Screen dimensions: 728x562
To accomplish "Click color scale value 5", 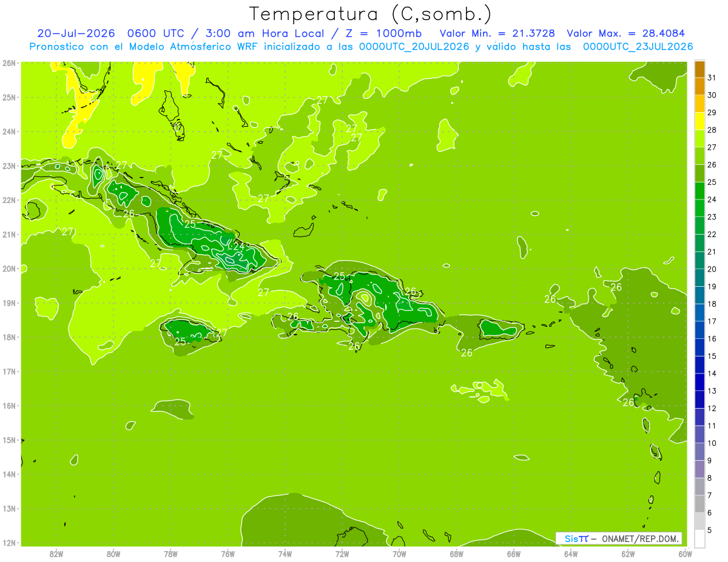I will 710,530.
